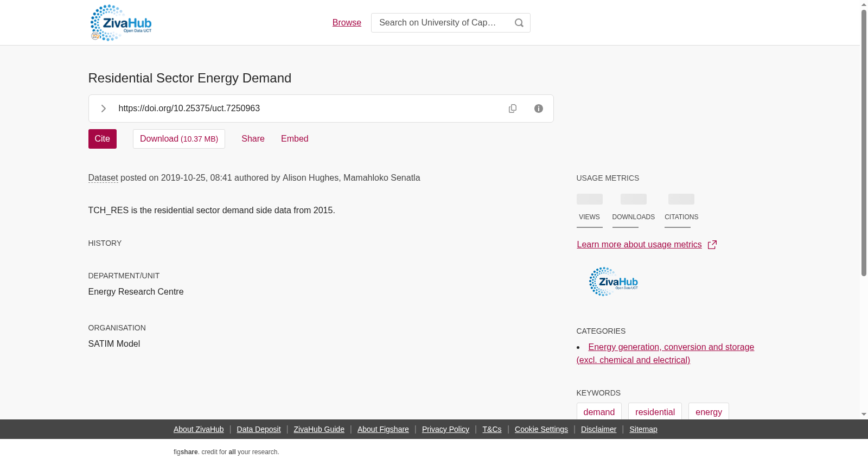Screen dimensions: 868x465
Task: Click author name Alison Hughes
Action: tap(310, 178)
